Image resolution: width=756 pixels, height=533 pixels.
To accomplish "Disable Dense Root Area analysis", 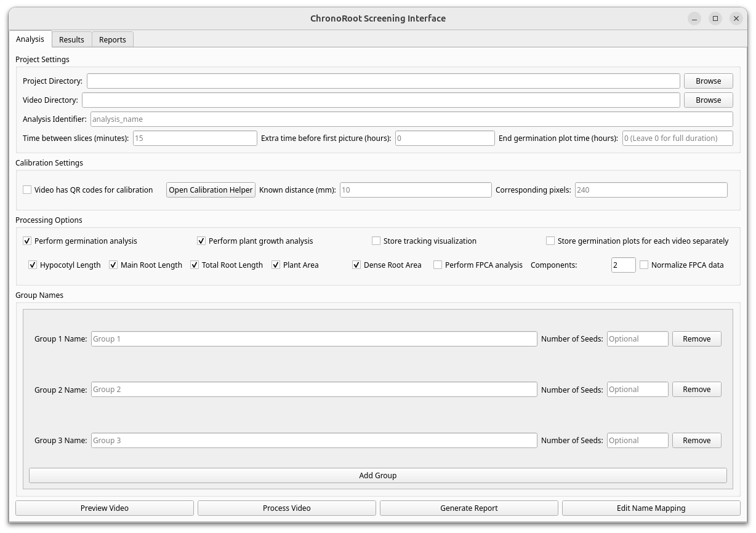I will (356, 265).
